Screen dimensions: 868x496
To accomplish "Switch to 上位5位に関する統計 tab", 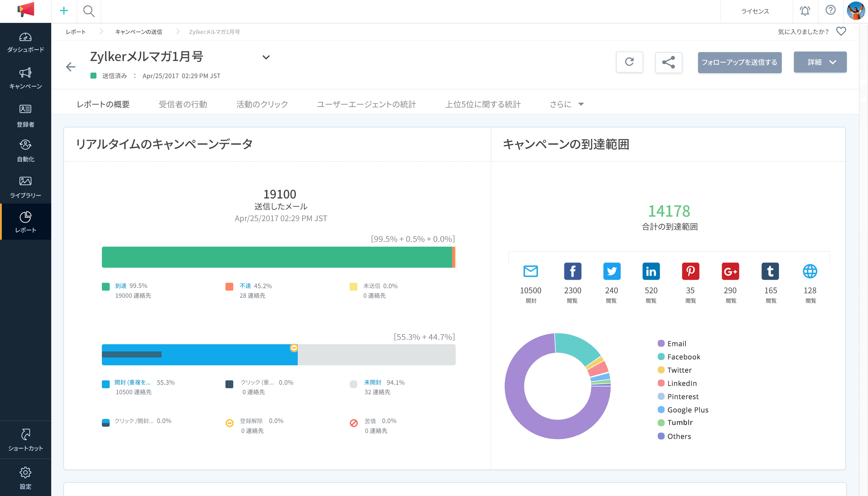I will click(x=483, y=104).
